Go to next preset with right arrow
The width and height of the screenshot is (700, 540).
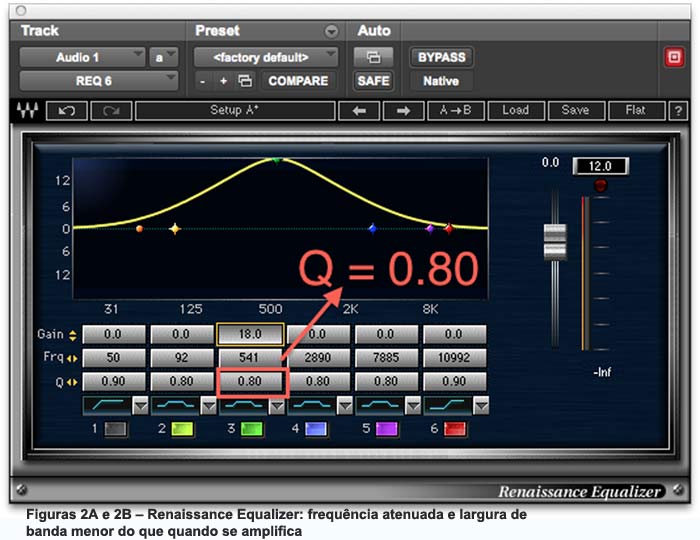(x=404, y=111)
